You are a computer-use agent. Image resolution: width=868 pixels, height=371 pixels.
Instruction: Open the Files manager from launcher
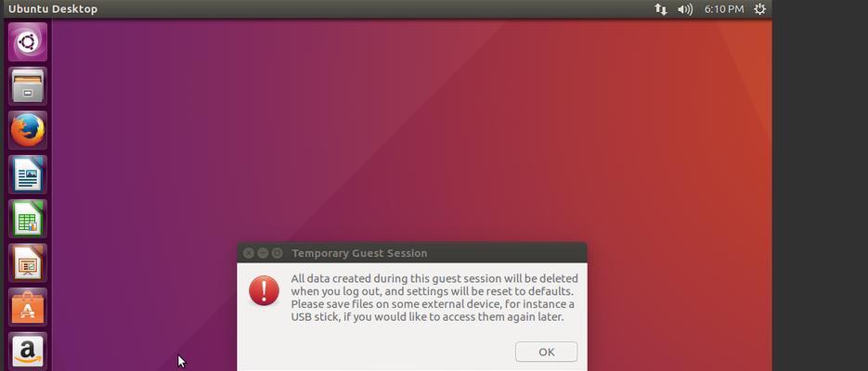pos(28,86)
